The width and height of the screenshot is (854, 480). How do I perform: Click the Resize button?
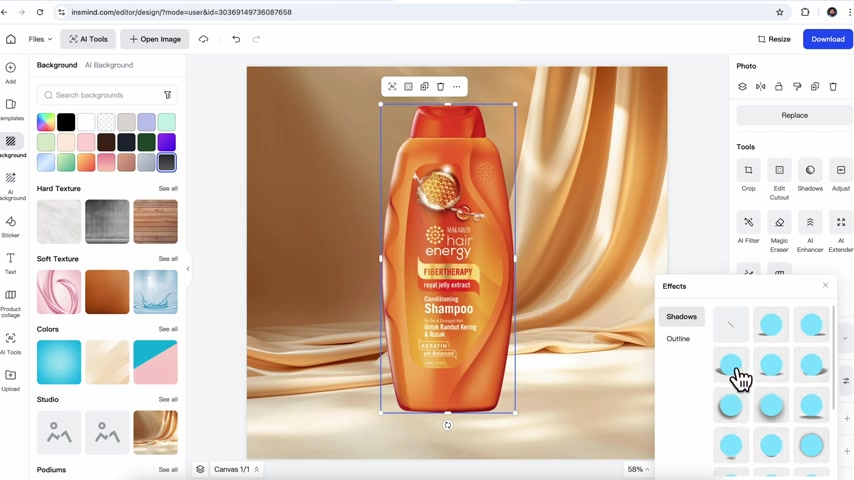click(x=774, y=39)
